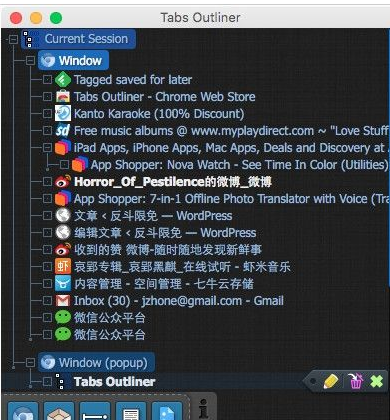Screen dimensions: 390x420
Task: Click the App Shopper icon beside iPad Apps
Action: click(x=63, y=147)
